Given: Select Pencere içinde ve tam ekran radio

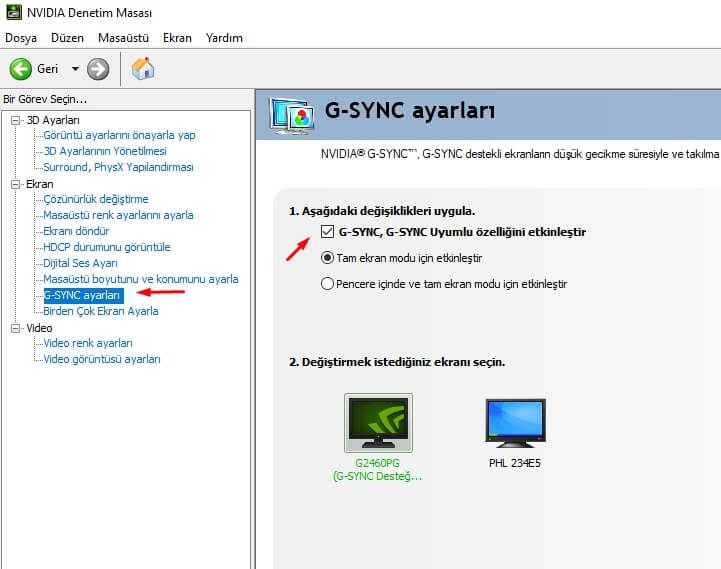Looking at the screenshot, I should coord(327,283).
